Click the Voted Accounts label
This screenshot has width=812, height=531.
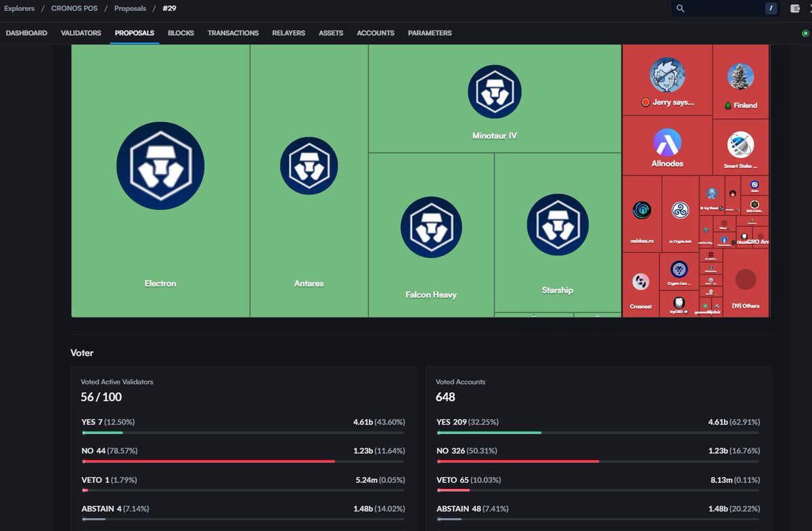[460, 382]
